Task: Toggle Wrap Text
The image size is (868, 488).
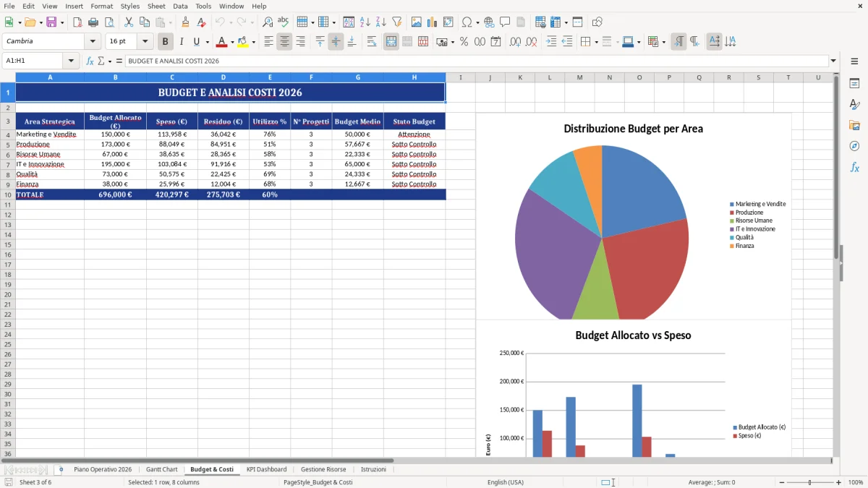Action: pyautogui.click(x=372, y=42)
